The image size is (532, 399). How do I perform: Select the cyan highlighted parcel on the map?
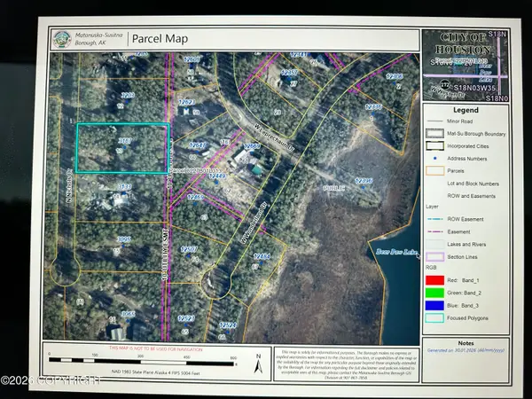coord(121,147)
